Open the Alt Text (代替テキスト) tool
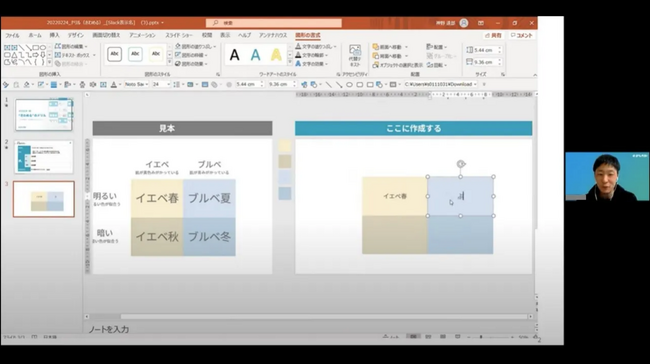Screen dimensions: 650x364 click(x=355, y=56)
